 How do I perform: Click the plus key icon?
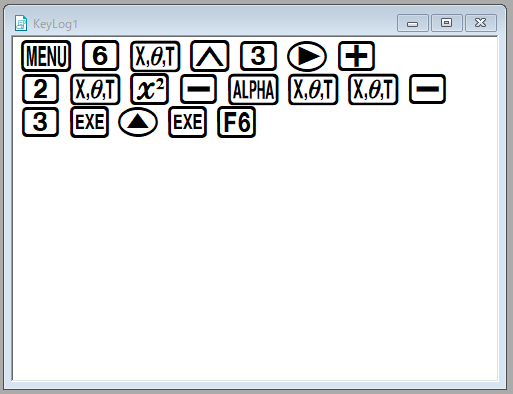pos(356,56)
